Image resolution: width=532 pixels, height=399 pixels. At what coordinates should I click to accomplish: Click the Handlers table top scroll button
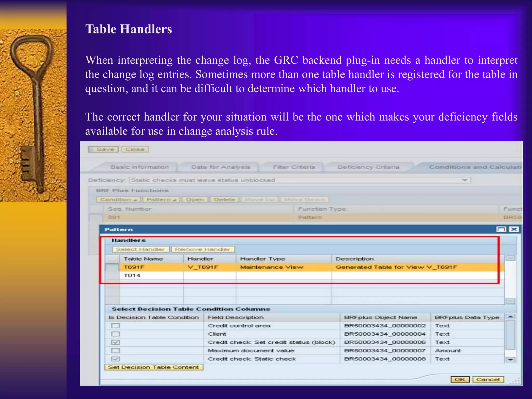coord(510,258)
